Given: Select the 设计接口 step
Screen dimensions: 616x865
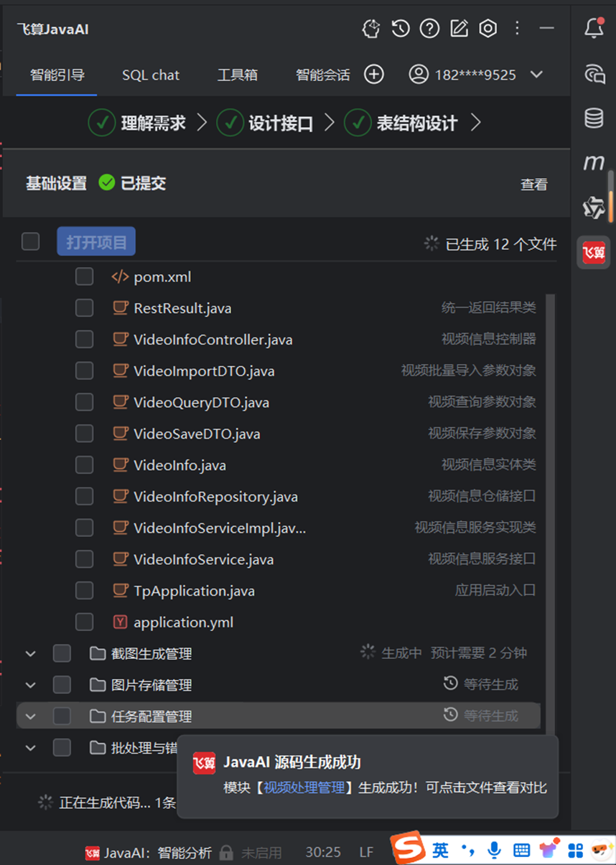Looking at the screenshot, I should (x=265, y=123).
